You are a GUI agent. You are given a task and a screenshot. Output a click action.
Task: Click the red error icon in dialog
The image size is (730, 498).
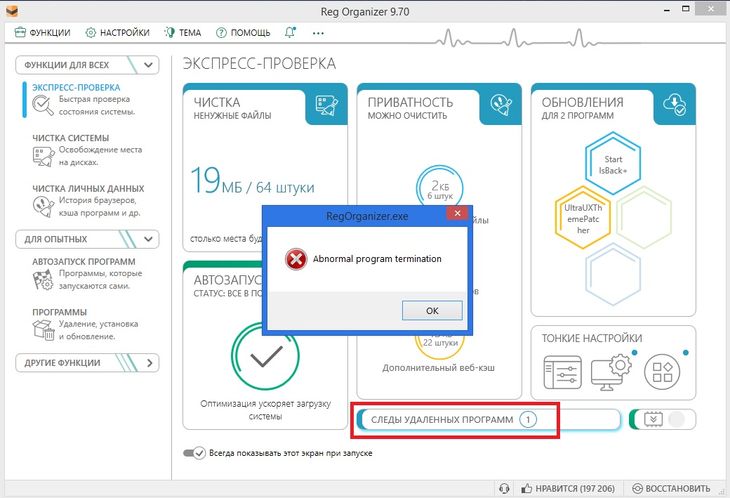[x=296, y=259]
